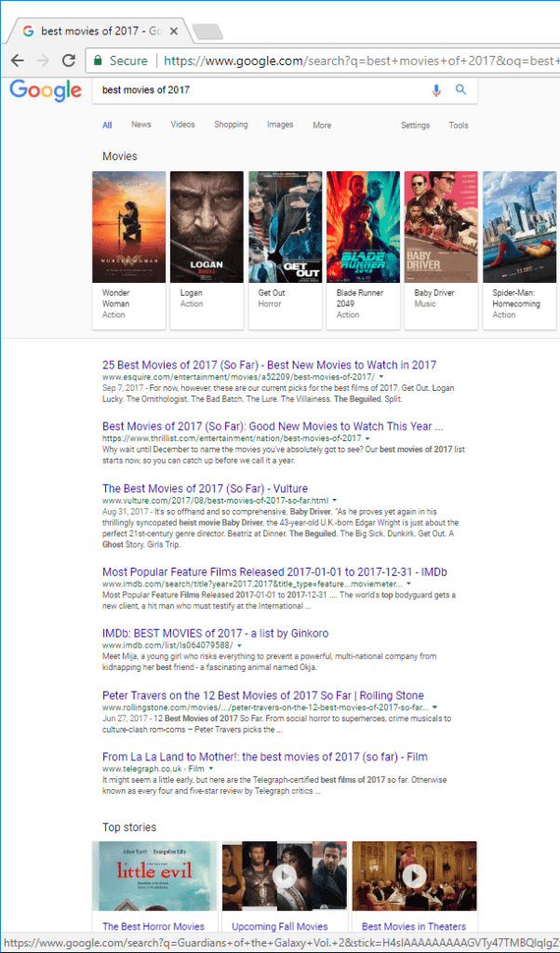
Task: Open Peter Travers Rolling Stone result
Action: click(263, 695)
